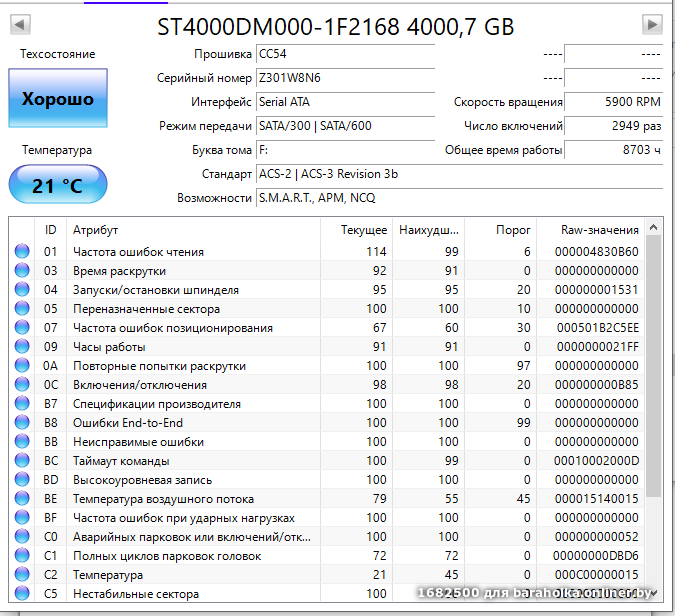Click the drive letter field F:
Image resolution: width=675 pixels, height=616 pixels.
tap(345, 150)
